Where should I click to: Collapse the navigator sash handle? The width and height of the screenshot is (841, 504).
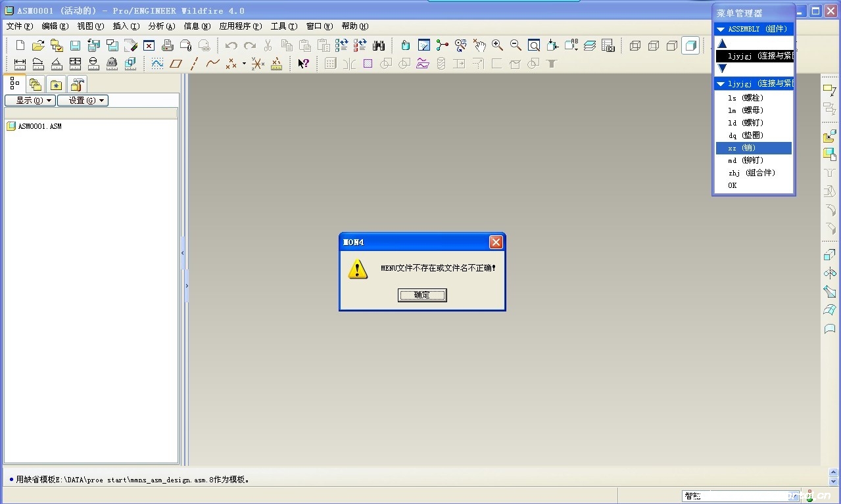click(x=183, y=252)
